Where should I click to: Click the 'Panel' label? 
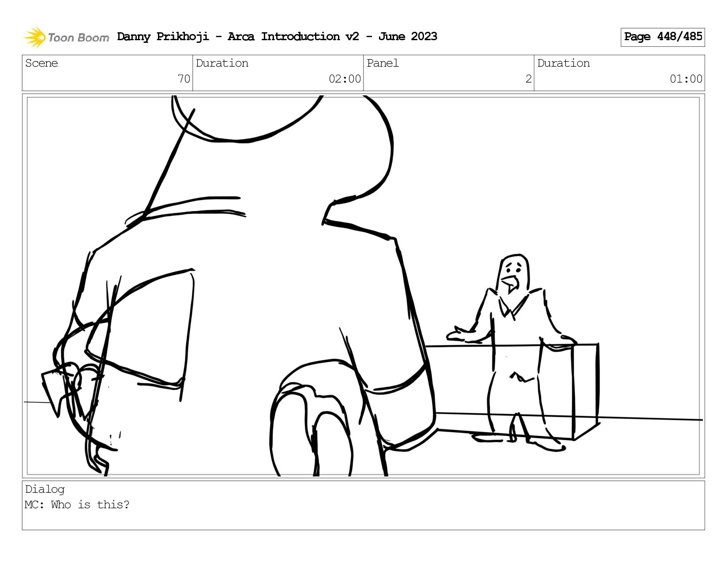coord(383,63)
